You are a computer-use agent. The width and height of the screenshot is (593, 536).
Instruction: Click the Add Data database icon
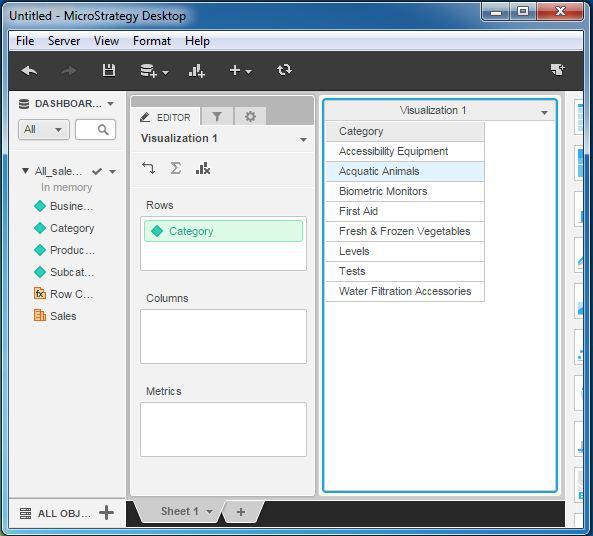pos(148,70)
